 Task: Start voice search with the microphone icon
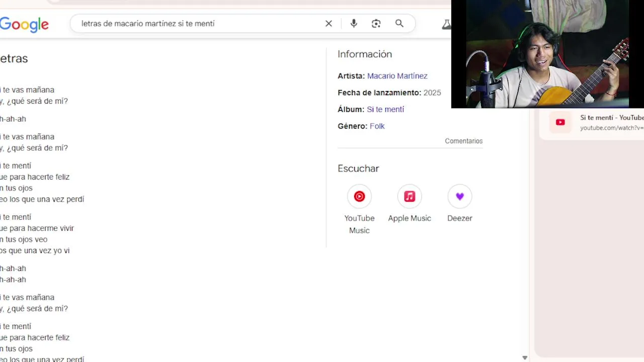point(354,24)
